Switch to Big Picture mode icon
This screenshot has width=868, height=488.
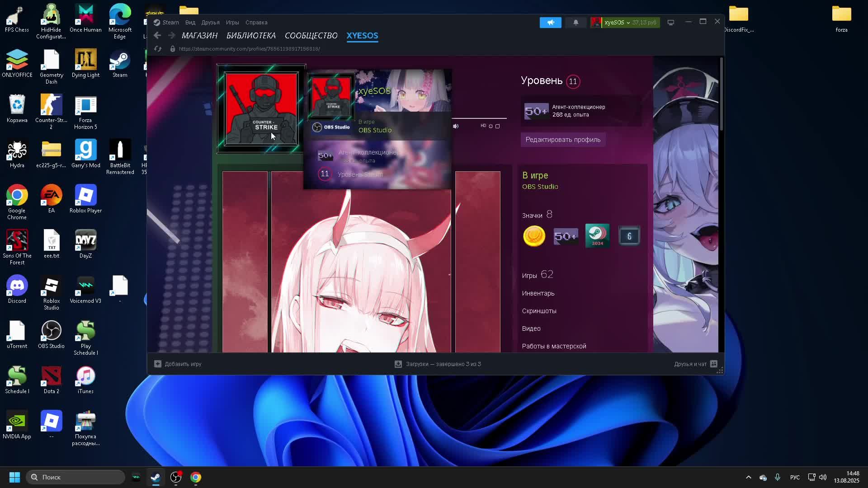(x=670, y=23)
